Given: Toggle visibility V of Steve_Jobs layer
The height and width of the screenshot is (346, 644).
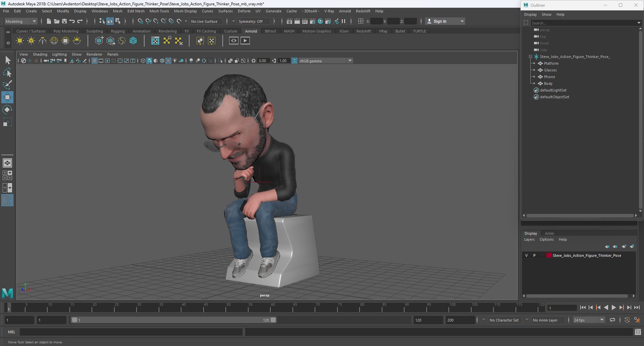Looking at the screenshot, I should pyautogui.click(x=526, y=255).
